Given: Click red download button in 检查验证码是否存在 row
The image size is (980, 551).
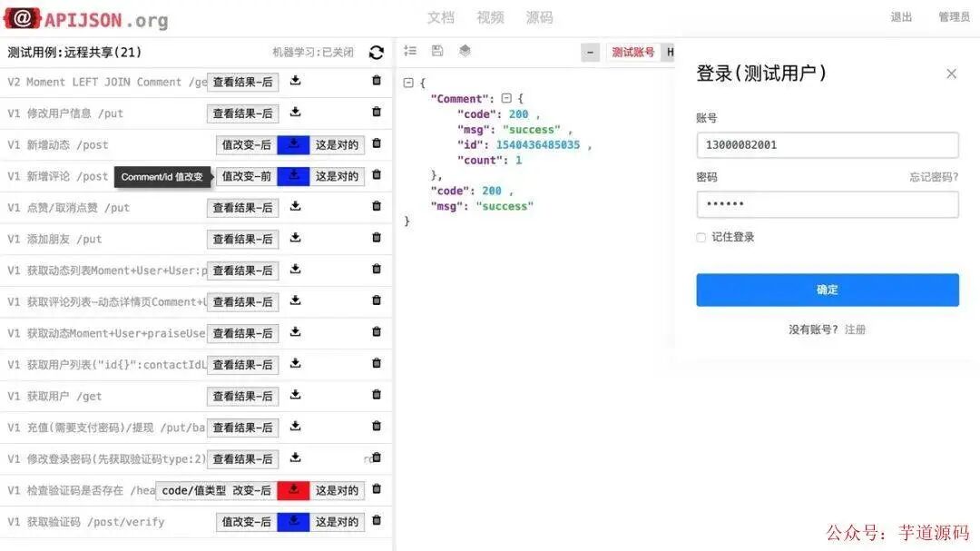Looking at the screenshot, I should tap(293, 489).
